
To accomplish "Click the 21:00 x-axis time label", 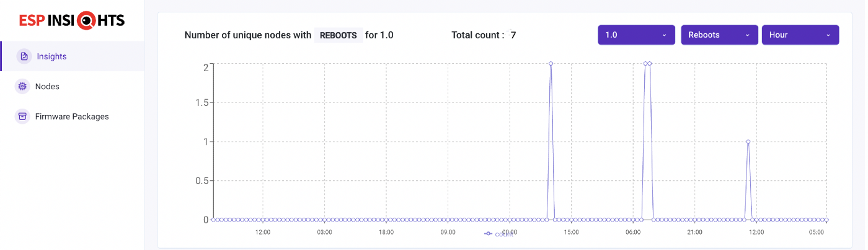I will (694, 232).
